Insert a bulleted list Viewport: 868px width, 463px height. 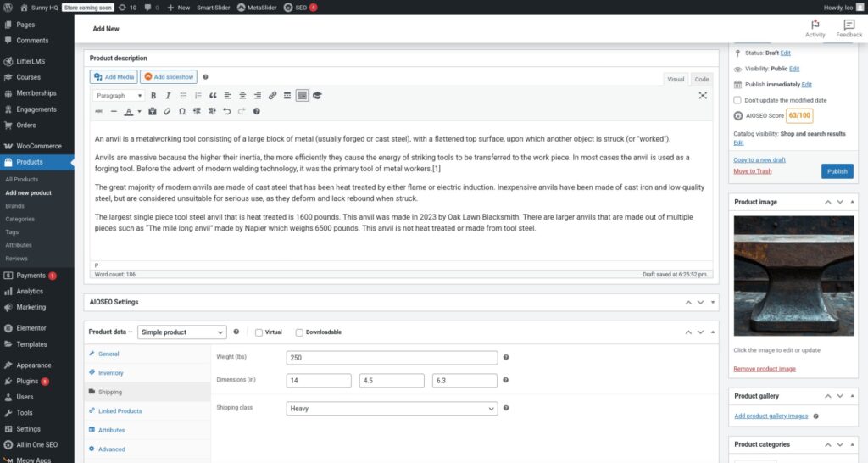183,96
